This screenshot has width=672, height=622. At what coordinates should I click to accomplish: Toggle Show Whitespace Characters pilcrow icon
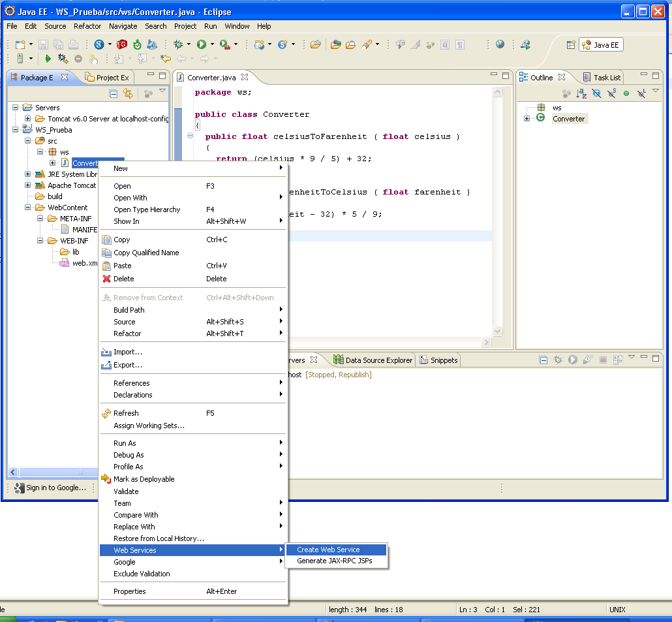point(460,44)
